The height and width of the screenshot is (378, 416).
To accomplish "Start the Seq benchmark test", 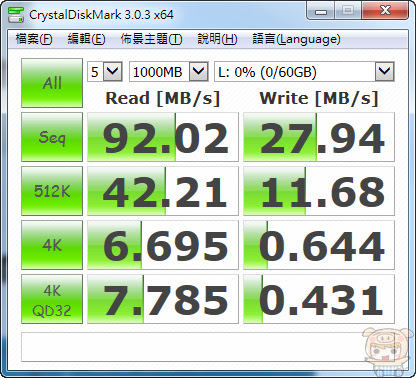I will [x=52, y=137].
